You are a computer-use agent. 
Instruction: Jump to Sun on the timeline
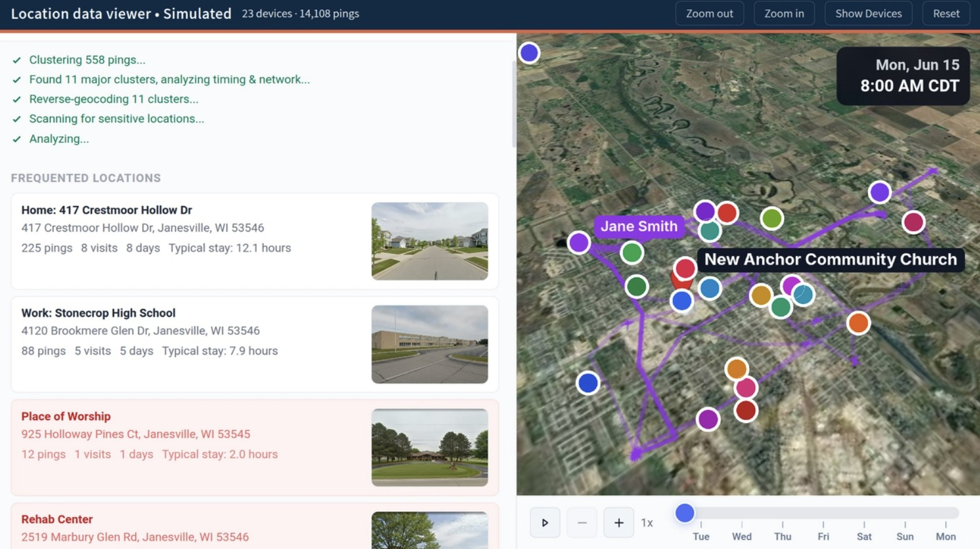[905, 536]
